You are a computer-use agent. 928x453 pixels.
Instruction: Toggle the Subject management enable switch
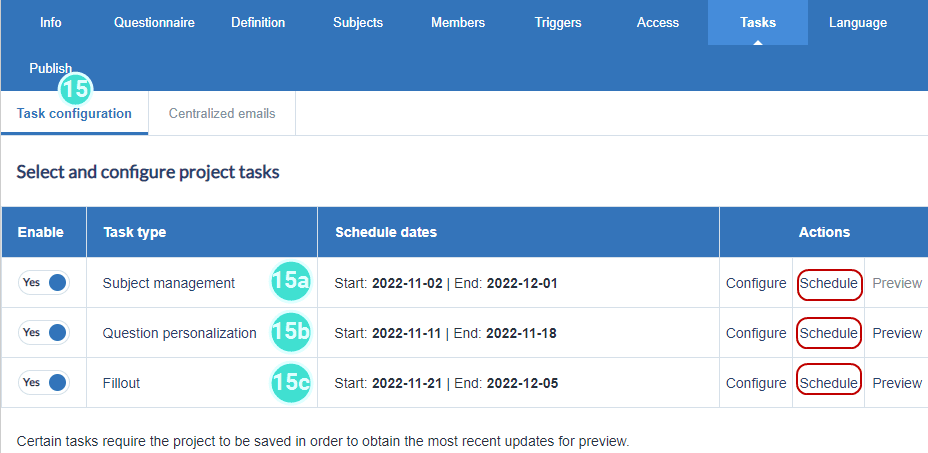[x=44, y=282]
